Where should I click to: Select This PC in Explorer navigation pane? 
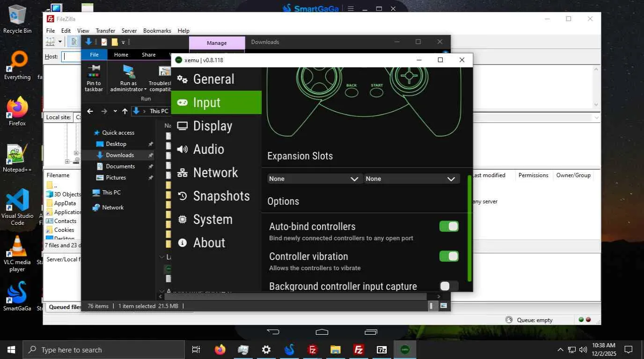(111, 193)
